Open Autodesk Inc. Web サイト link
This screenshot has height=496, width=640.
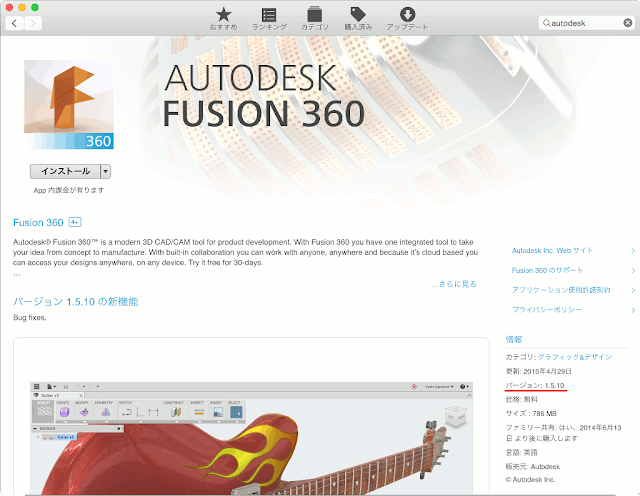[x=552, y=250]
